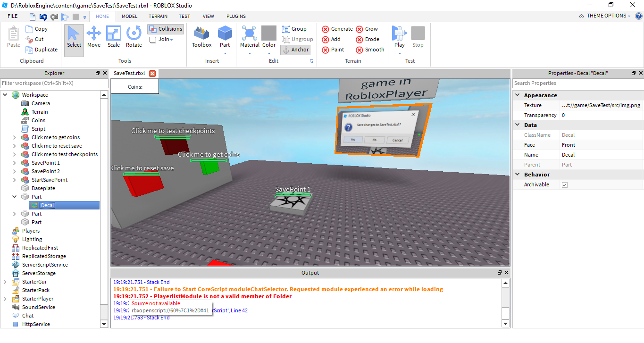
Task: Click the Generate terrain tool
Action: click(x=337, y=29)
